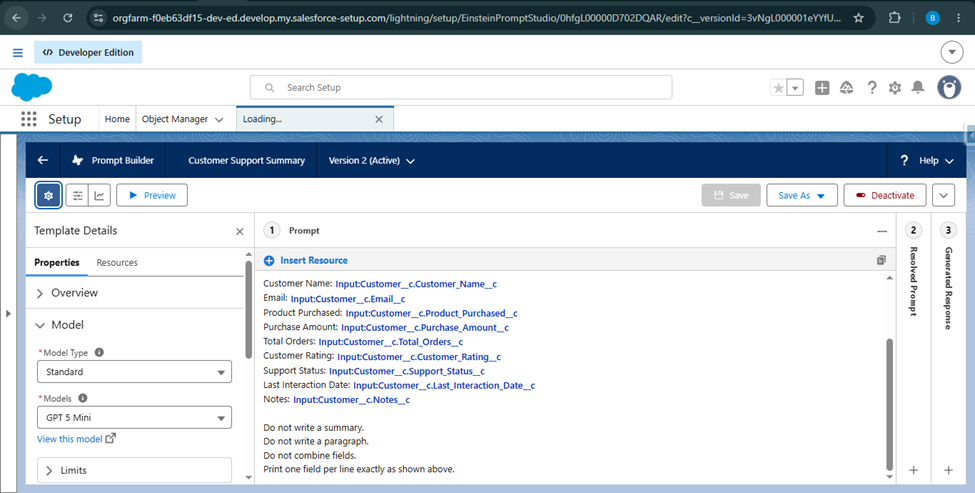Click the Preview button
This screenshot has width=975, height=493.
(x=152, y=195)
